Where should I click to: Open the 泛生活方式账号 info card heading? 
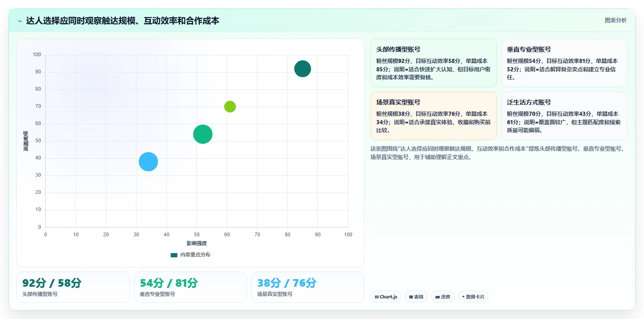point(529,102)
